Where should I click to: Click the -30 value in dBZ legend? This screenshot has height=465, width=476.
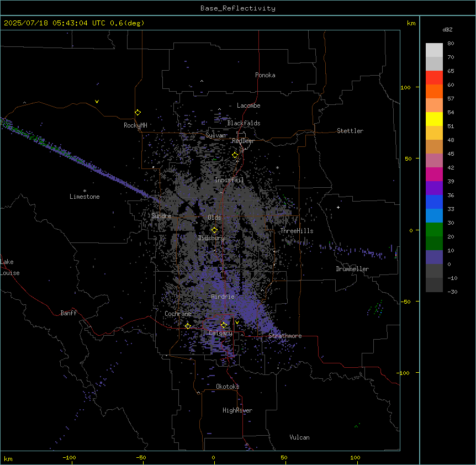[x=452, y=292]
